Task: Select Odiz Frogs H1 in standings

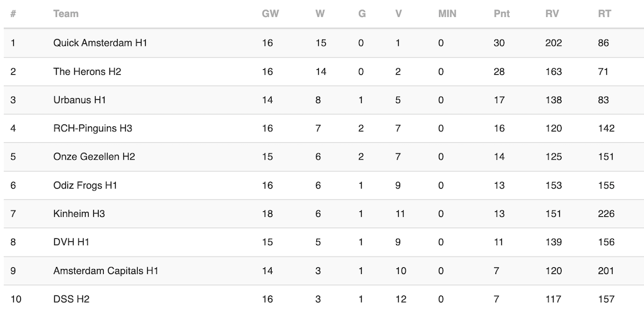Action: coord(85,185)
